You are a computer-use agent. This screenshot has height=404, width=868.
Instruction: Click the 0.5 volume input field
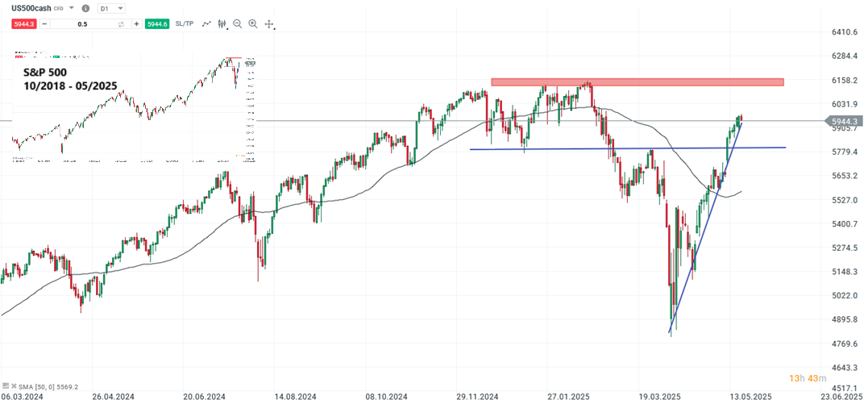(81, 24)
